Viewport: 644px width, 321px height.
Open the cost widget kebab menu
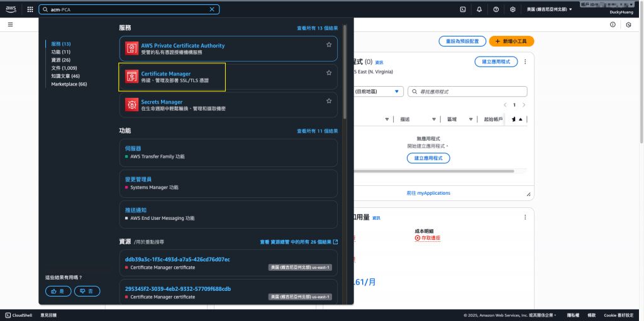pos(525,217)
